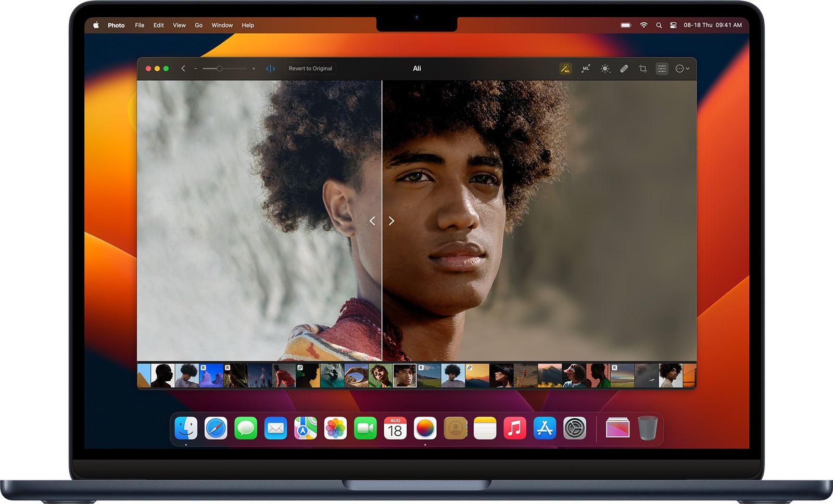
Task: Select the ML Enhance magic wand tool
Action: click(x=565, y=68)
